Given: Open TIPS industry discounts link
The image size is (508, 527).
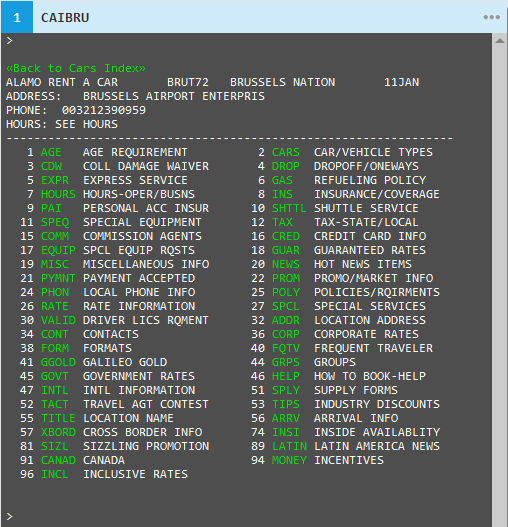Looking at the screenshot, I should pyautogui.click(x=285, y=404).
